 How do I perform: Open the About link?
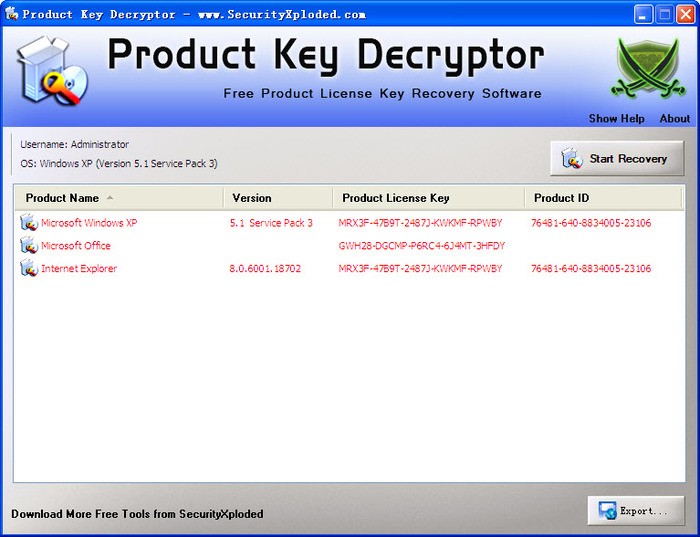(x=675, y=119)
